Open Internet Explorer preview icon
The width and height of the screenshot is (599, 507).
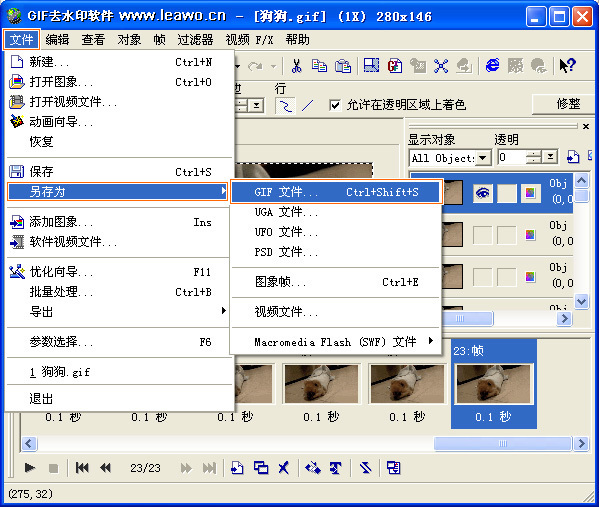point(492,66)
